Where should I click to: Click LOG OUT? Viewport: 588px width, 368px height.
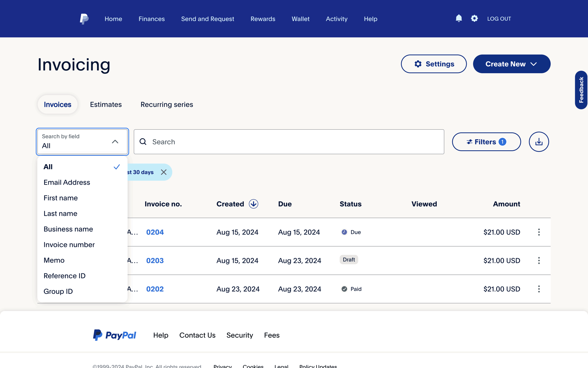click(499, 19)
